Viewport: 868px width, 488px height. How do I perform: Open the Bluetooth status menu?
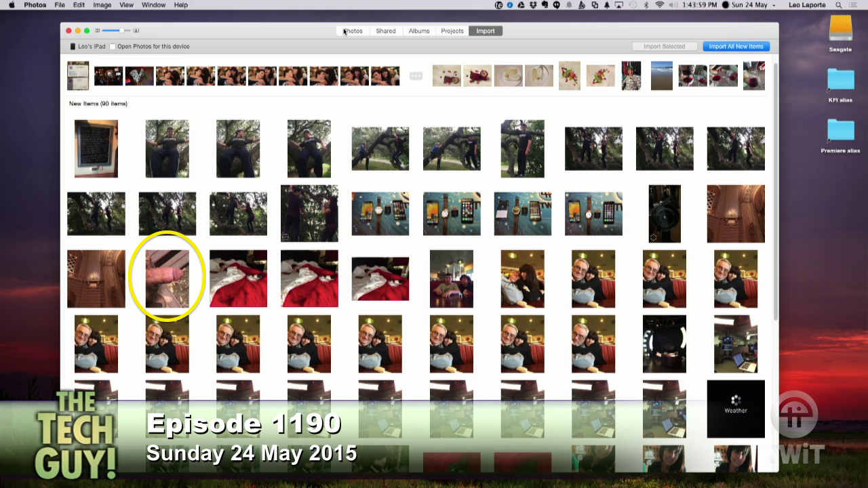click(x=646, y=5)
